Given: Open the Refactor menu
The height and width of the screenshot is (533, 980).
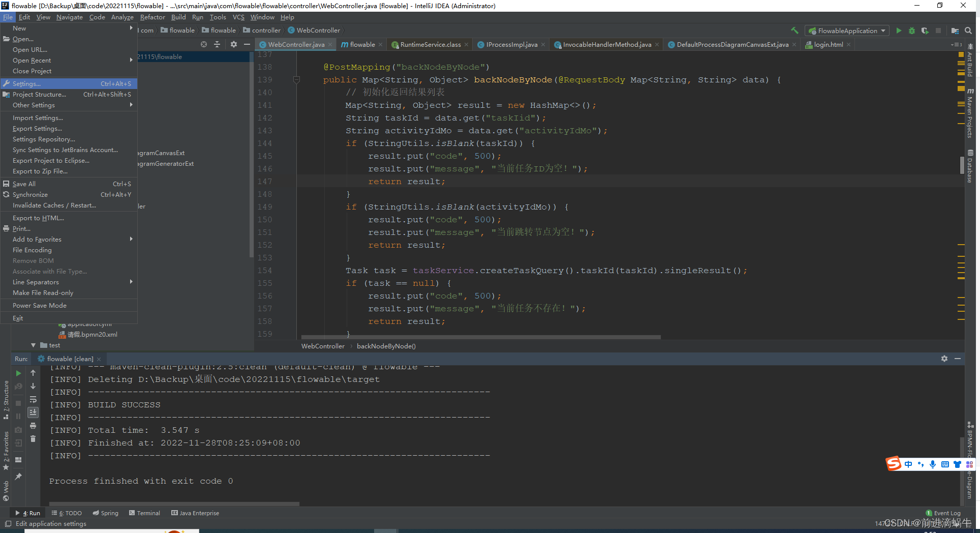Looking at the screenshot, I should 152,17.
